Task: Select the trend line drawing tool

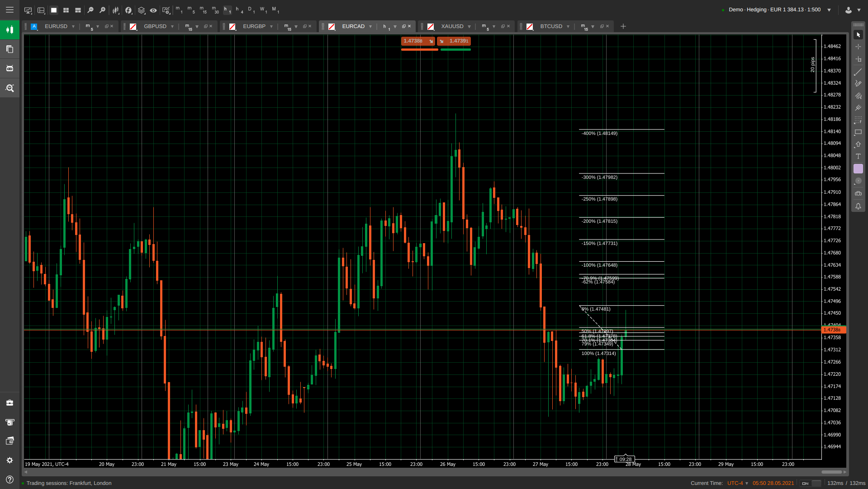Action: point(858,72)
